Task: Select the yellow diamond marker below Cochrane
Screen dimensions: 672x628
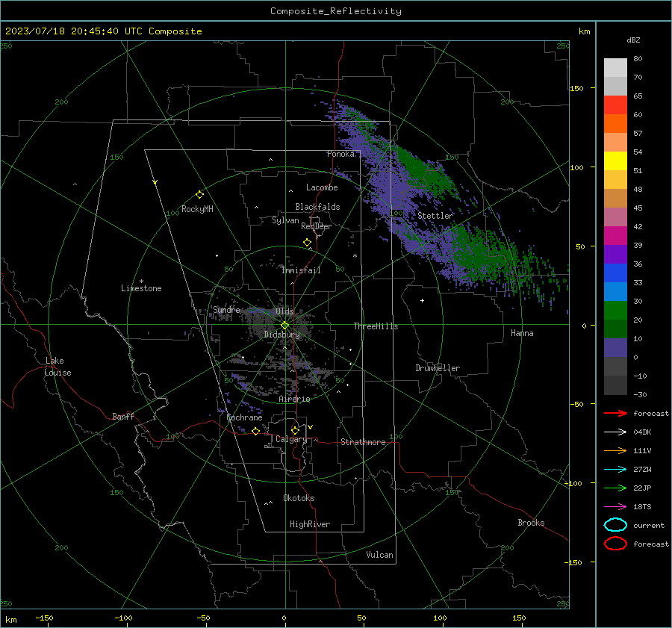Action: coord(255,431)
